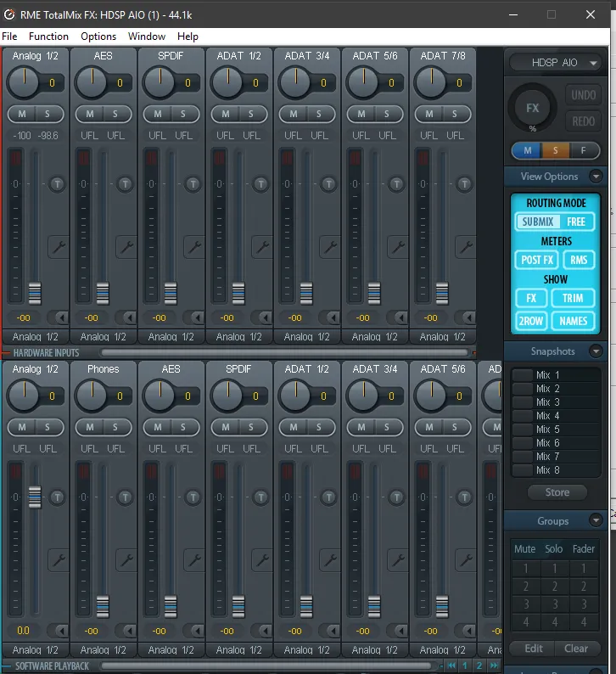The image size is (616, 674).
Task: Open the Options menu
Action: [x=98, y=37]
